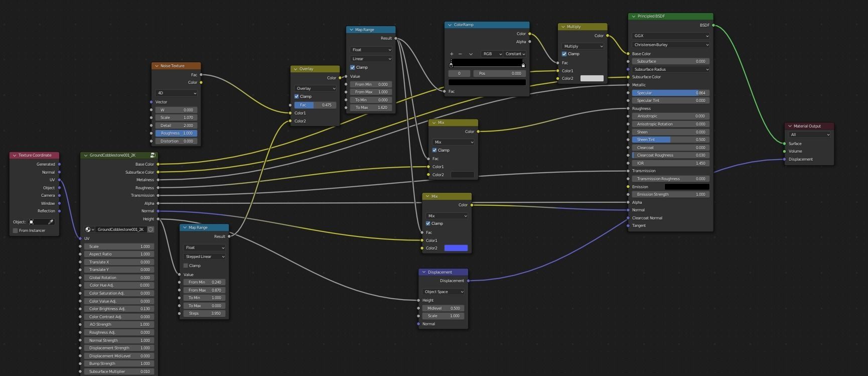Click the eyedropper in Texture Coordinate Object field
The width and height of the screenshot is (868, 376).
[51, 222]
